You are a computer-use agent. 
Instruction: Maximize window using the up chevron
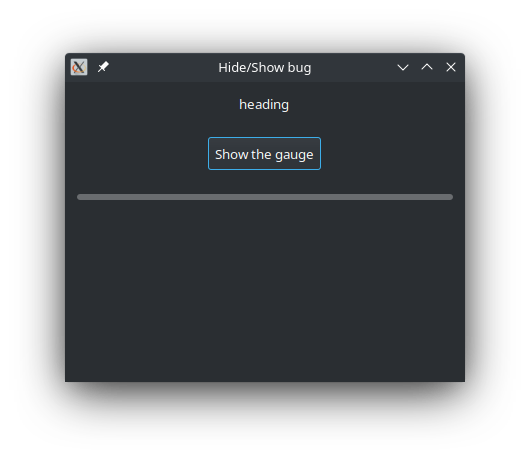point(427,67)
